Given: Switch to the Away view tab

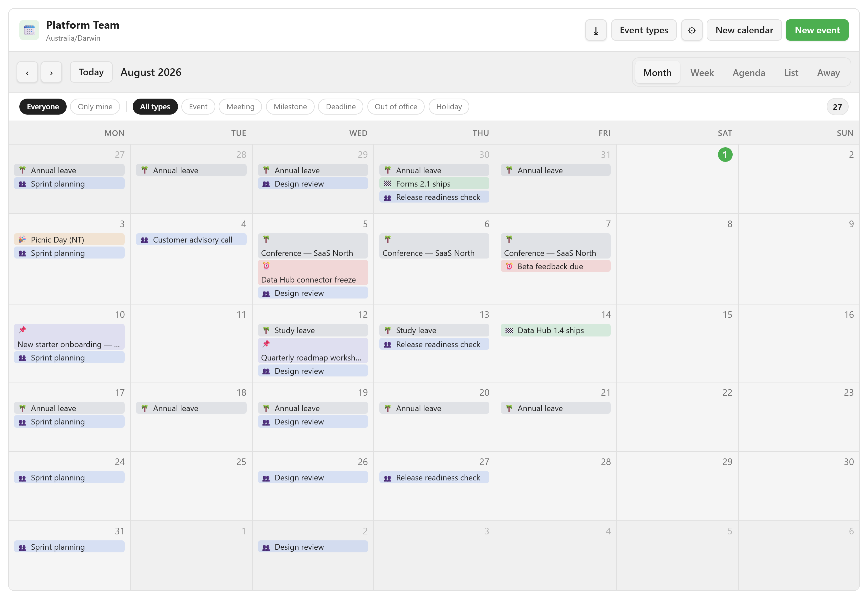Looking at the screenshot, I should point(828,72).
